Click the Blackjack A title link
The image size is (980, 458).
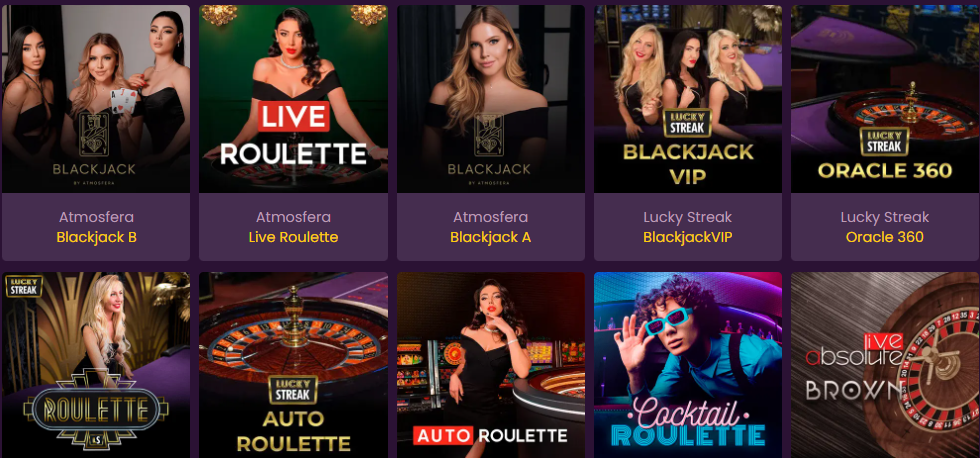point(491,237)
